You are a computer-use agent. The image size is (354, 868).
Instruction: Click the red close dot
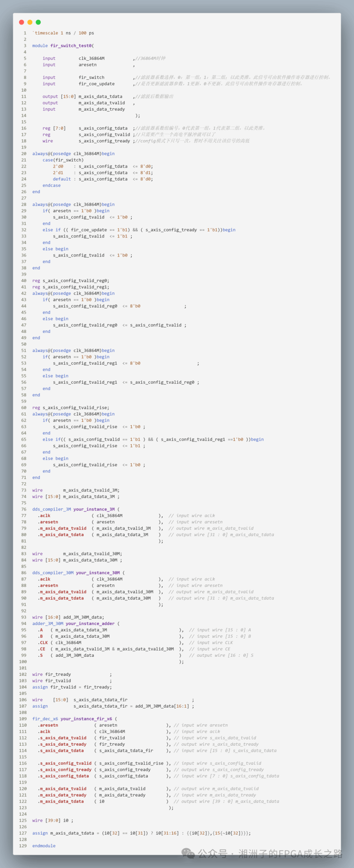point(21,22)
